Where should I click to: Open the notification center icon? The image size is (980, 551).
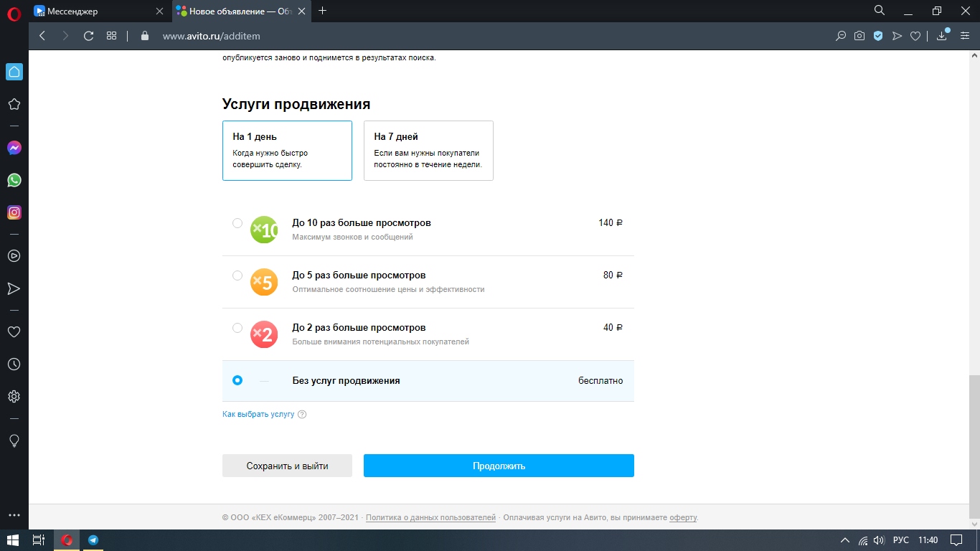(x=956, y=540)
